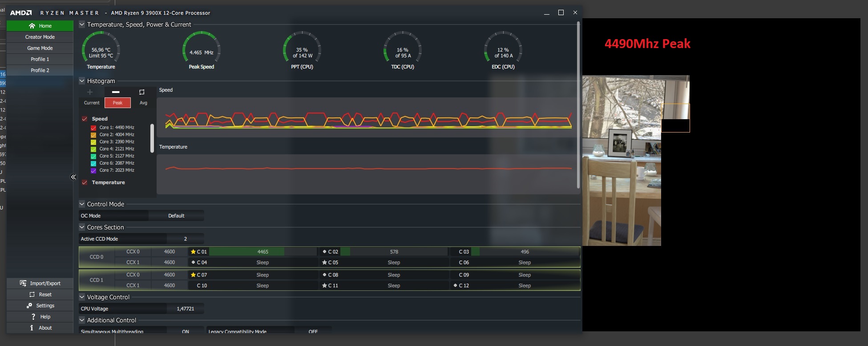868x346 pixels.
Task: Click the C 11 star icon
Action: click(x=324, y=286)
